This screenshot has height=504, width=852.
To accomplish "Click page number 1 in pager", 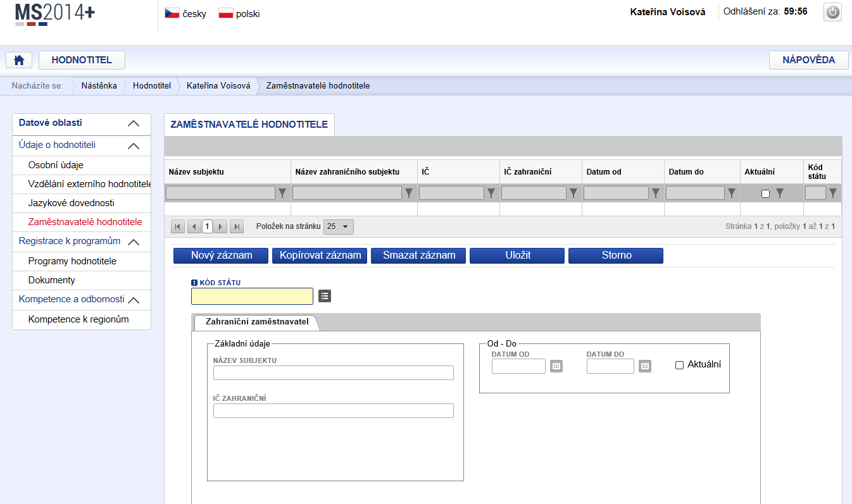I will point(207,226).
